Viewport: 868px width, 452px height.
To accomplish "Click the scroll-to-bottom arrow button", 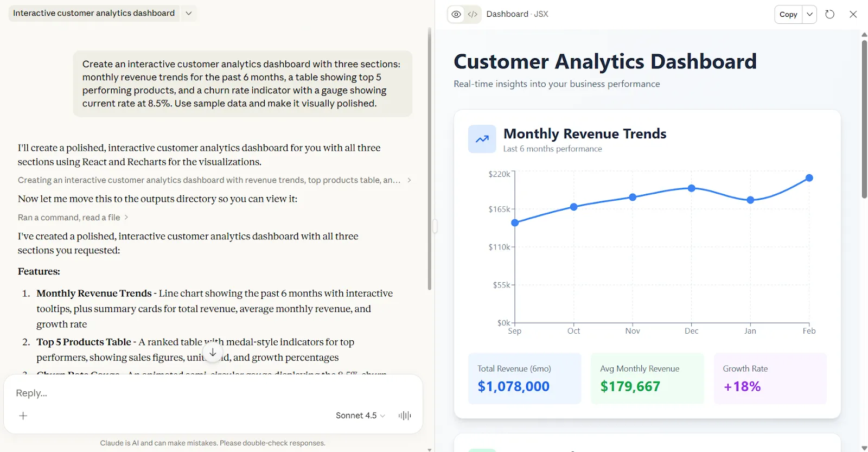I will [213, 353].
